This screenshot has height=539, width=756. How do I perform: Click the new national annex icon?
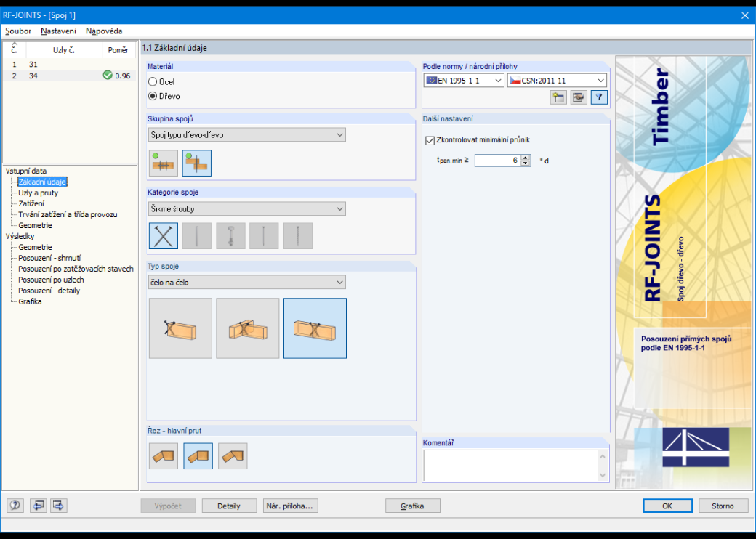click(558, 97)
